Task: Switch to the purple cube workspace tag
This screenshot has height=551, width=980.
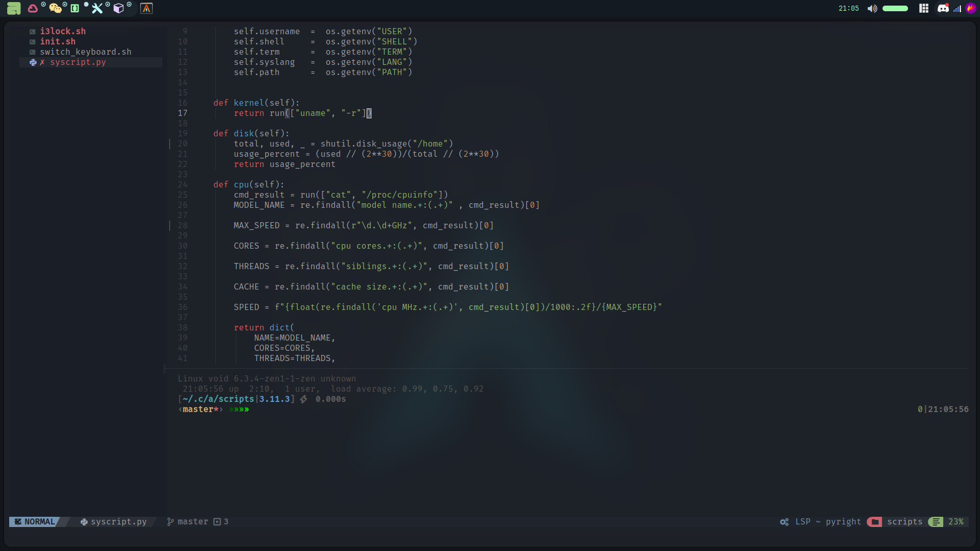Action: pyautogui.click(x=118, y=8)
